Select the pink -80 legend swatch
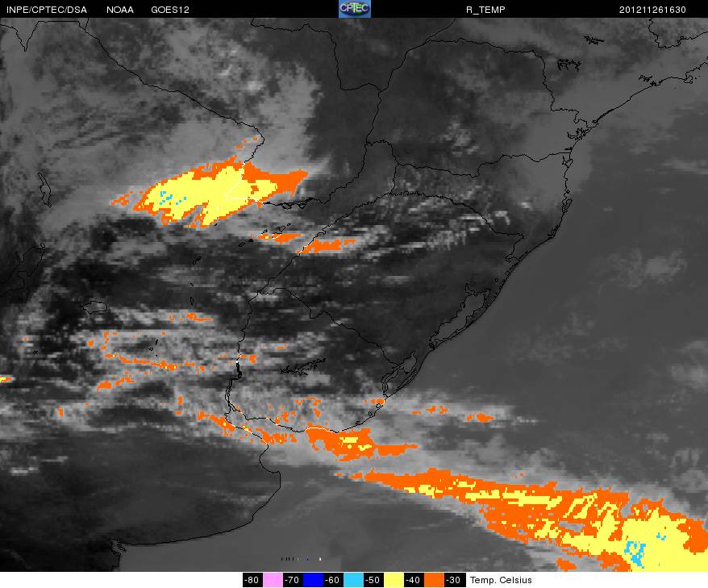Image resolution: width=708 pixels, height=588 pixels. 273,580
